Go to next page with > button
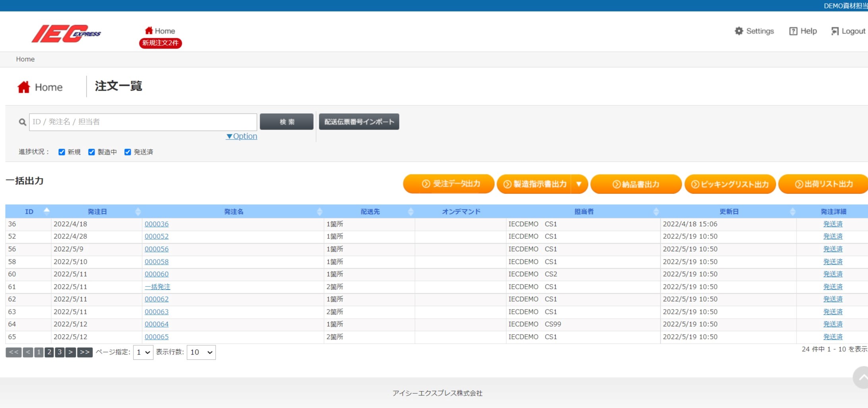The height and width of the screenshot is (408, 868). click(x=70, y=352)
